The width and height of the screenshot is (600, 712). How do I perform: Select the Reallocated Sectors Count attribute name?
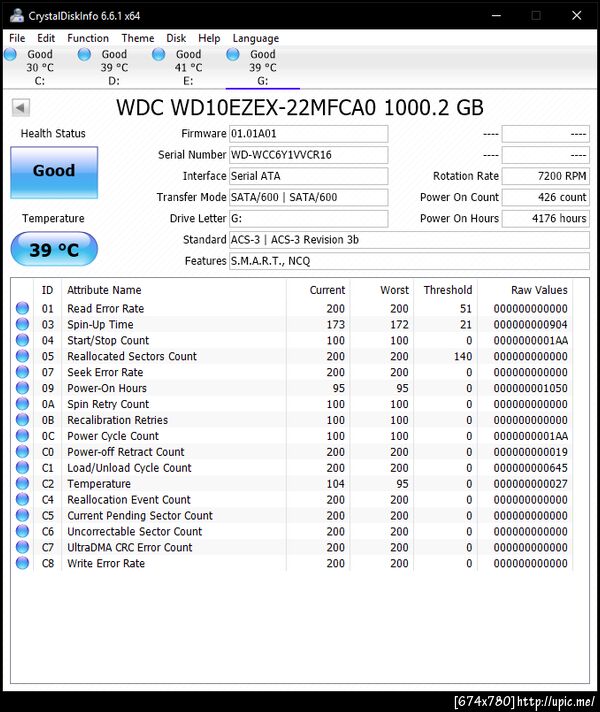132,356
